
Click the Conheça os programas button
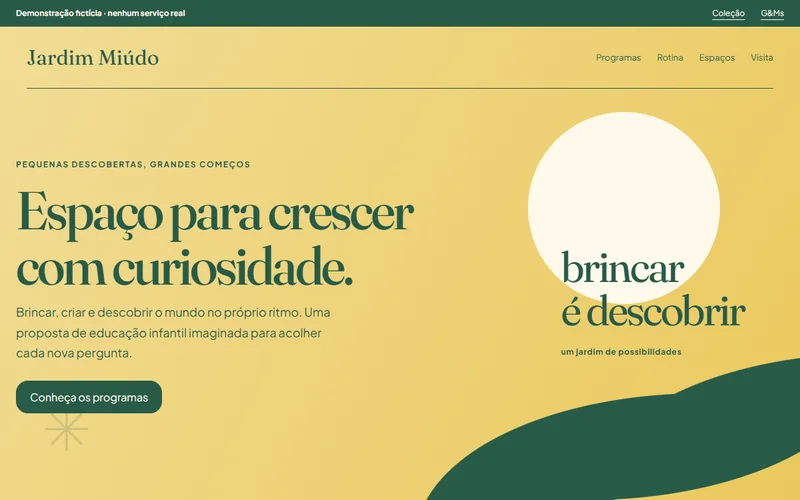(89, 397)
